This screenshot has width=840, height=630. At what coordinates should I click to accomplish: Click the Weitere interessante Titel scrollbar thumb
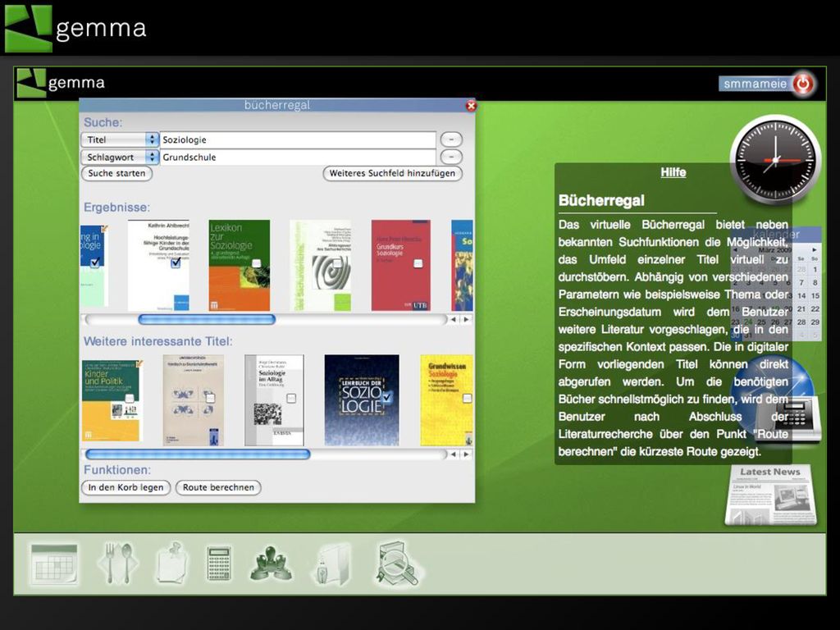[x=198, y=454]
